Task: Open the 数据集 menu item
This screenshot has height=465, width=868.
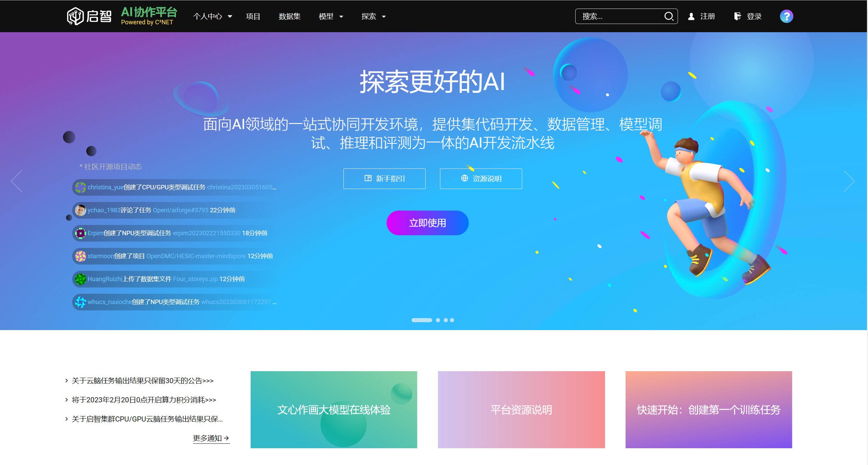Action: coord(289,16)
